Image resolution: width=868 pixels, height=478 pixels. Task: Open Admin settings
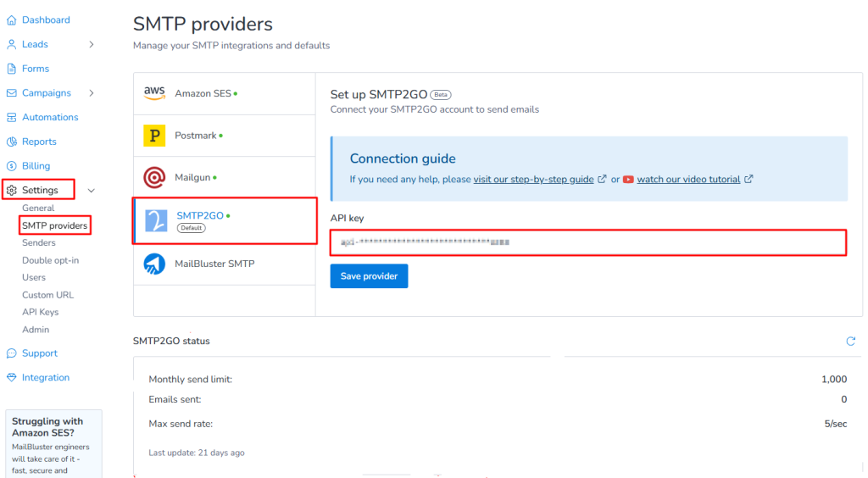pos(36,330)
